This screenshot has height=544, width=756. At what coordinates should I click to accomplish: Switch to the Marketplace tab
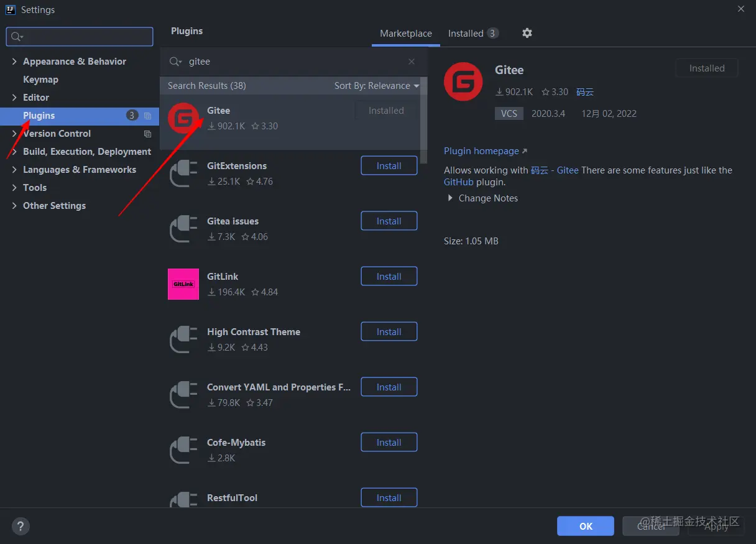[x=406, y=34]
